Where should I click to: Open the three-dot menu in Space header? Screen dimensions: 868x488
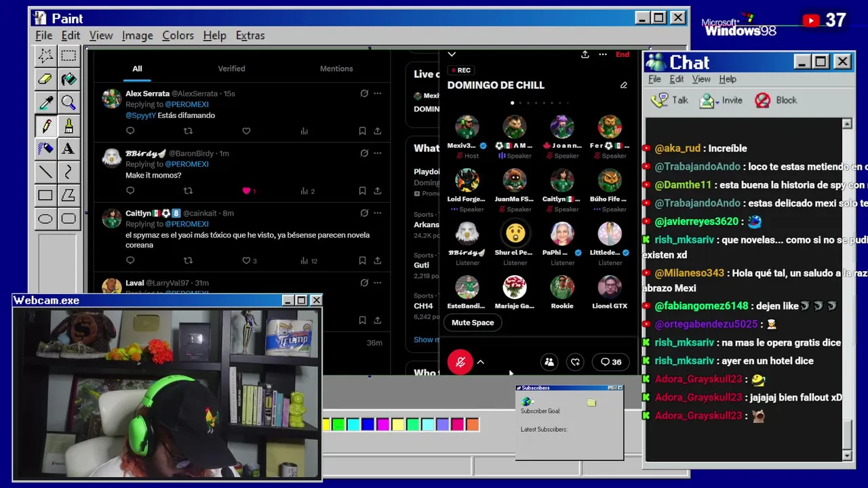click(x=602, y=54)
